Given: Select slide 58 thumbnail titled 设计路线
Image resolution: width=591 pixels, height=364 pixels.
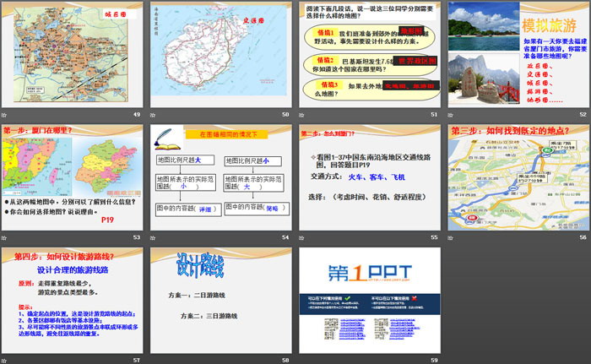Looking at the screenshot, I should click(x=221, y=301).
